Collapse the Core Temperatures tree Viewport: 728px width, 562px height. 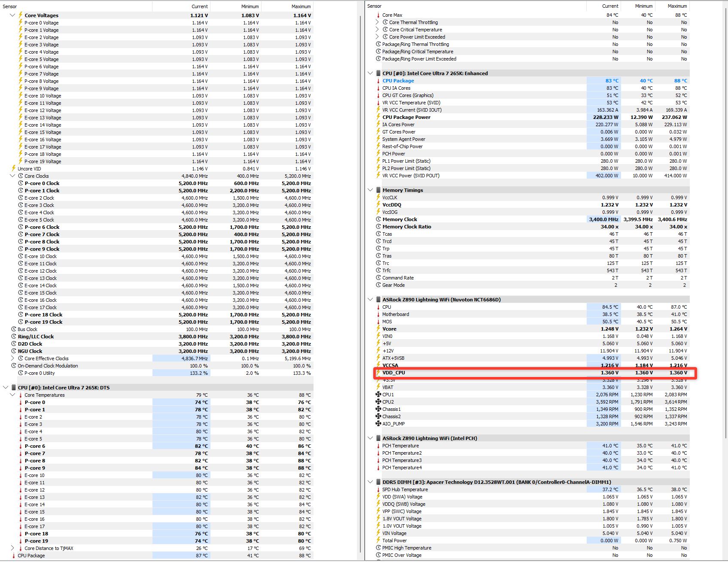pyautogui.click(x=12, y=395)
